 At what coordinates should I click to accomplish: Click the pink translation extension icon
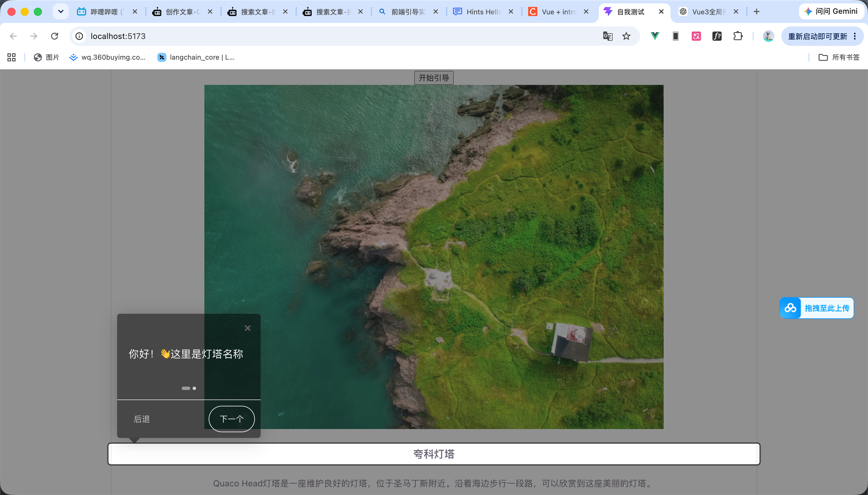(696, 36)
